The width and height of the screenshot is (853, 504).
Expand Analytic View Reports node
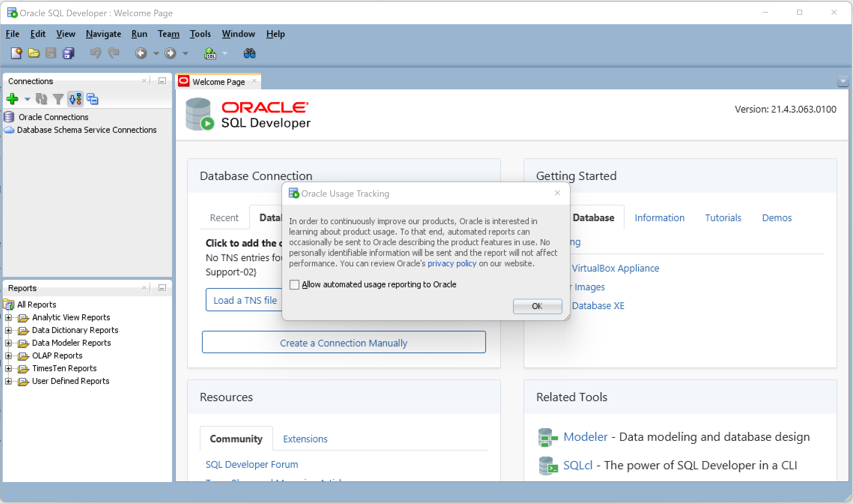(8, 318)
